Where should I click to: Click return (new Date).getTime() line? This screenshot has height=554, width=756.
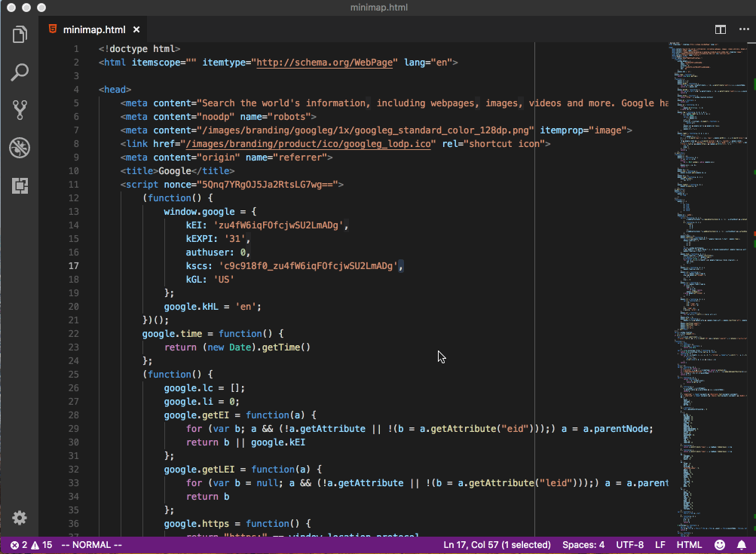click(237, 347)
